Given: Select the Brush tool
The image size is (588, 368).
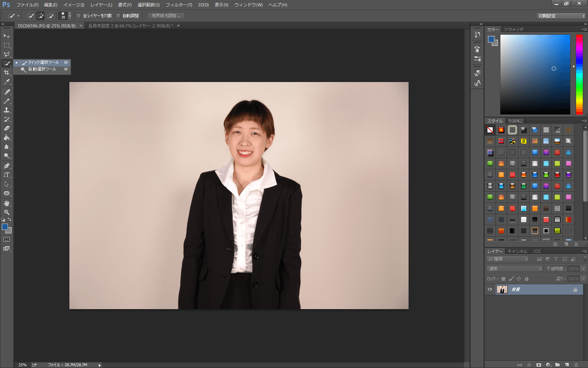Looking at the screenshot, I should coord(7,101).
